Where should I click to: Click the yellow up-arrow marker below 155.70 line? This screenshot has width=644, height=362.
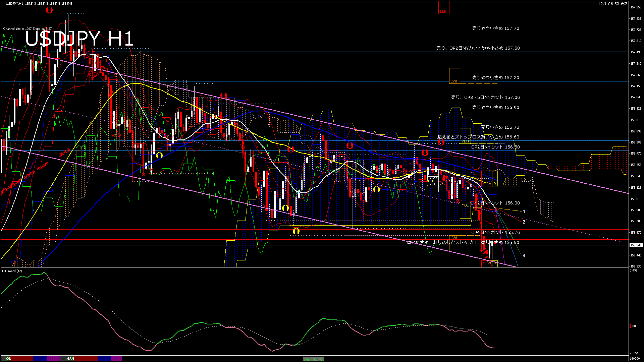coord(296,231)
